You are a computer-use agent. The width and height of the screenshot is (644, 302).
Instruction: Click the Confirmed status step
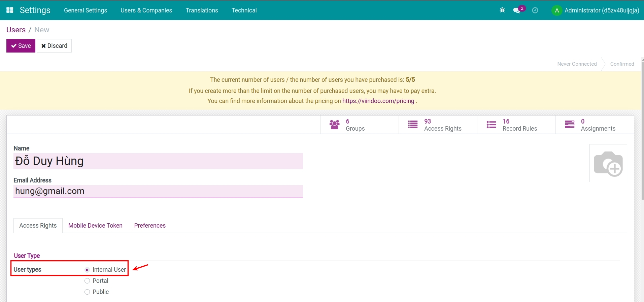622,64
